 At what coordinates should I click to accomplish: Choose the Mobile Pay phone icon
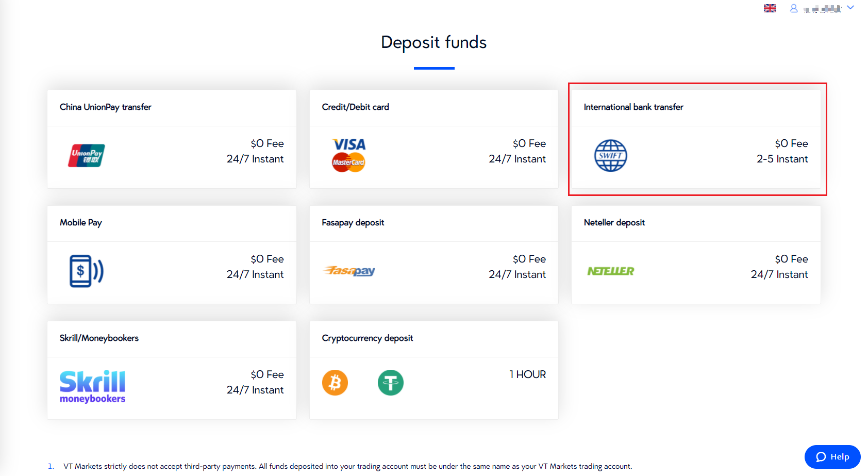[87, 271]
